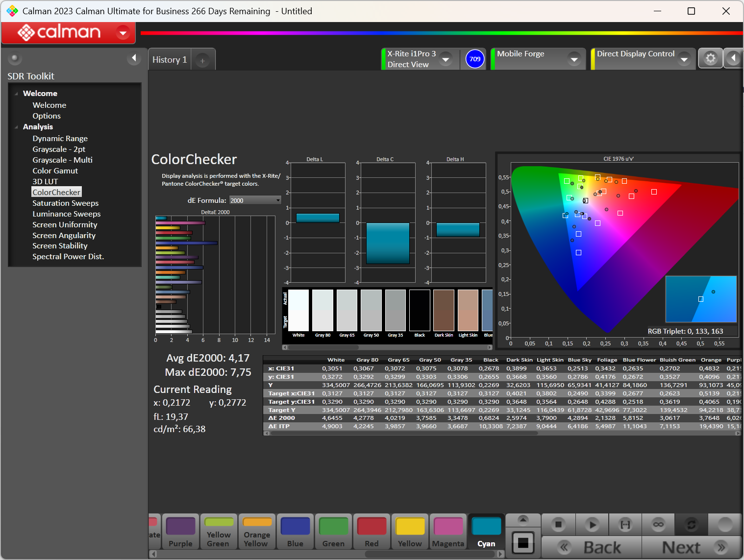744x560 pixels.
Task: Click the infinity continuous read icon
Action: [658, 525]
